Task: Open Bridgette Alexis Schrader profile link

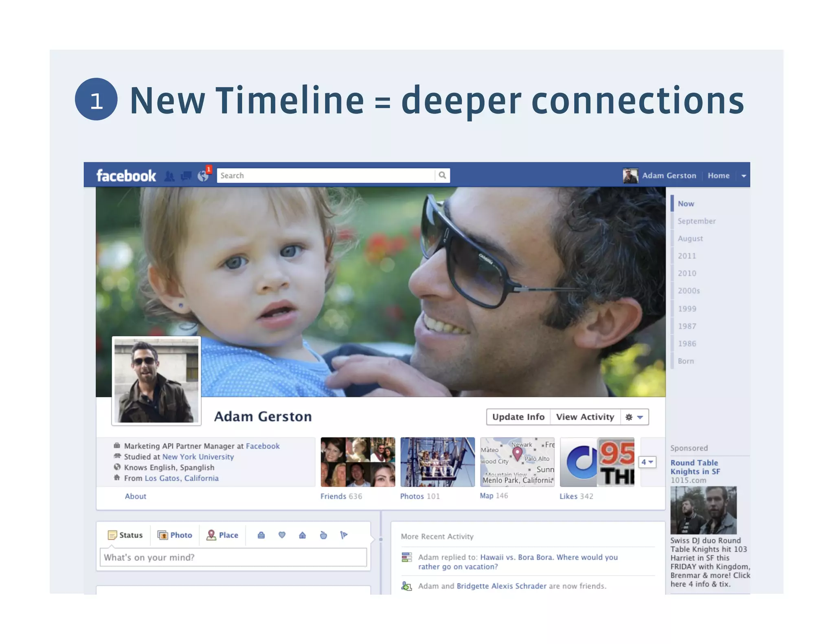Action: pos(502,586)
